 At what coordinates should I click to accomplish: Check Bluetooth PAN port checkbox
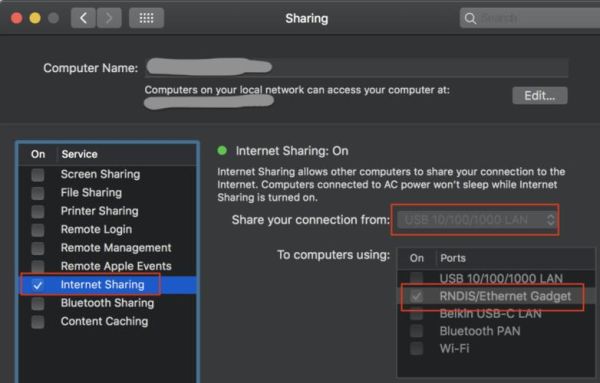[416, 331]
